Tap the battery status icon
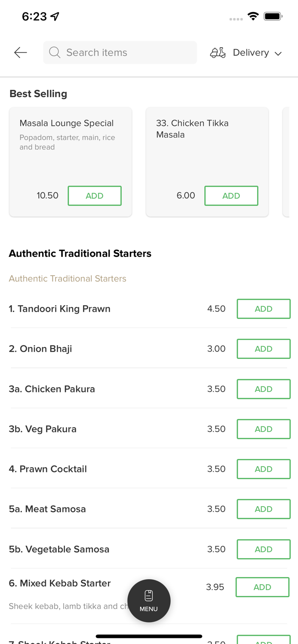The width and height of the screenshot is (298, 644). 273,16
